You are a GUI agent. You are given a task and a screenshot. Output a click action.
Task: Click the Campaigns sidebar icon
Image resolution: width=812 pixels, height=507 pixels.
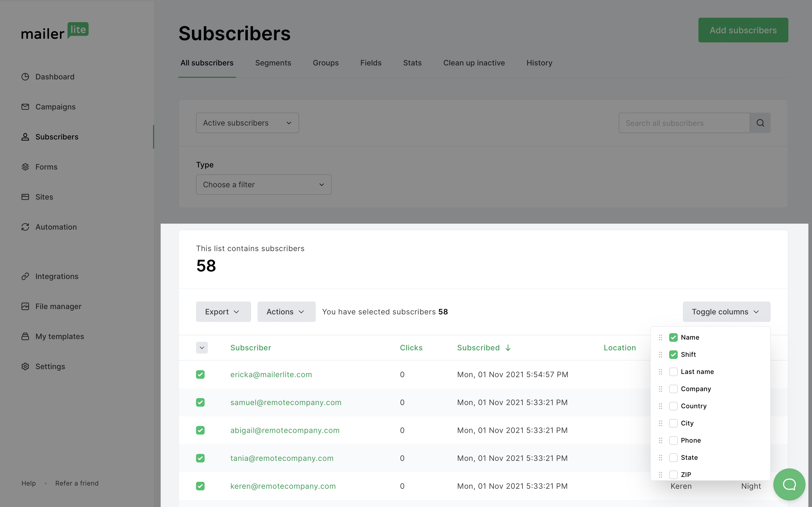point(26,106)
